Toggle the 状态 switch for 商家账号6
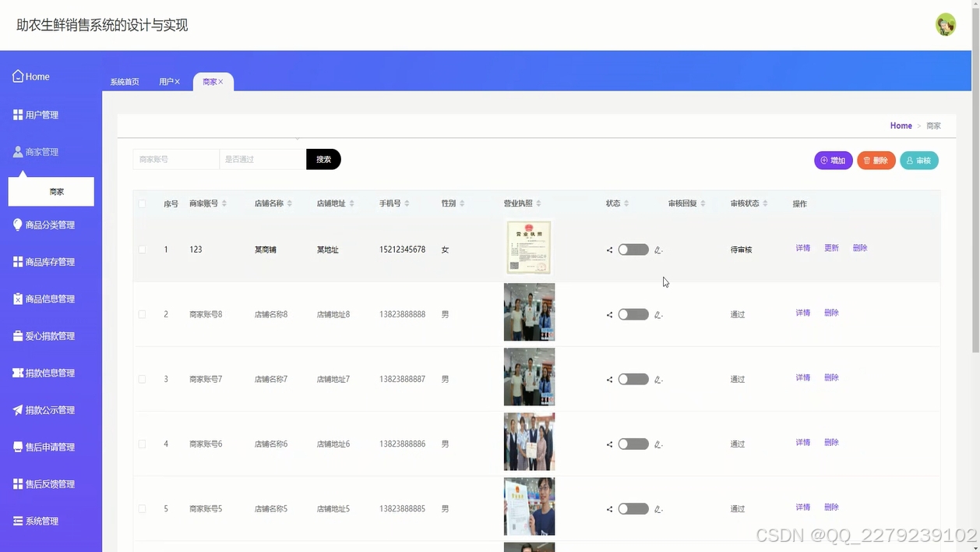 tap(633, 444)
